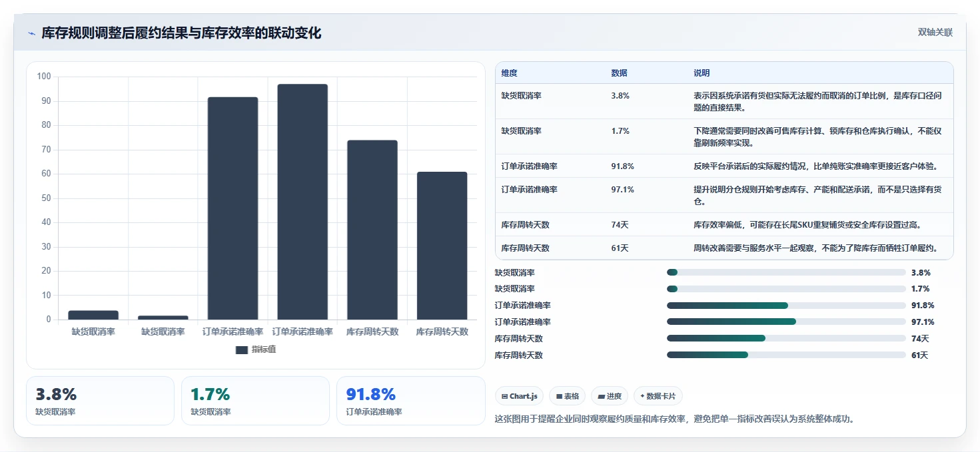Click the table cell showing 97.1%

tap(622, 190)
